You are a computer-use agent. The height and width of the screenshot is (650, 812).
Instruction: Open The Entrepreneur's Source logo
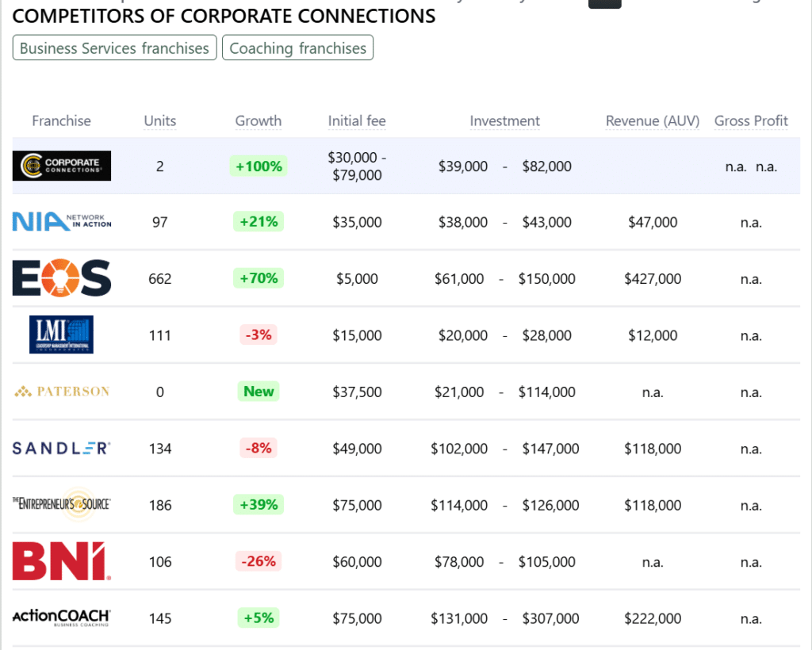[x=62, y=504]
